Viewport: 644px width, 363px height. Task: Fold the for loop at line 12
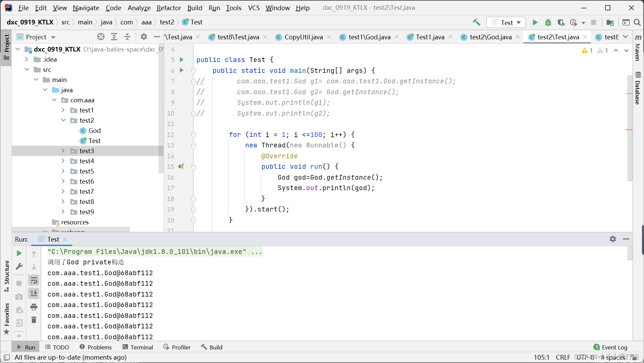[x=194, y=135]
